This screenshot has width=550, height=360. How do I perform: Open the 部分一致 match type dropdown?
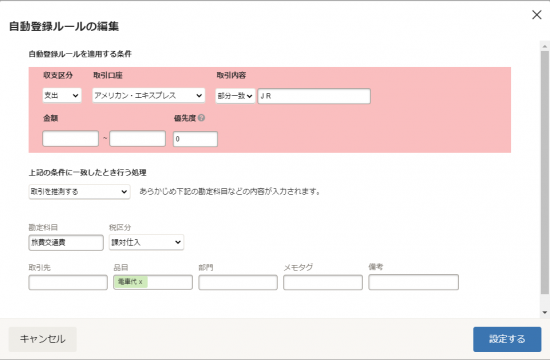click(x=235, y=96)
